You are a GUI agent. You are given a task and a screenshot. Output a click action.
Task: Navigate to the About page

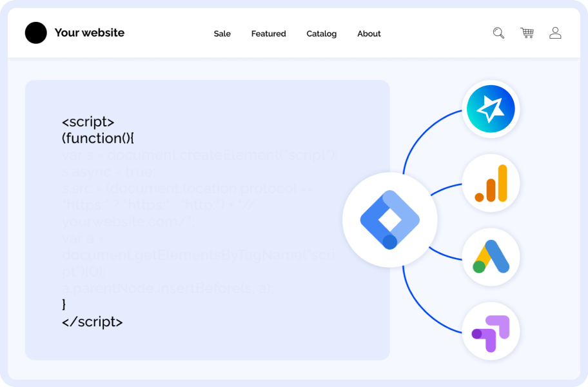click(369, 34)
